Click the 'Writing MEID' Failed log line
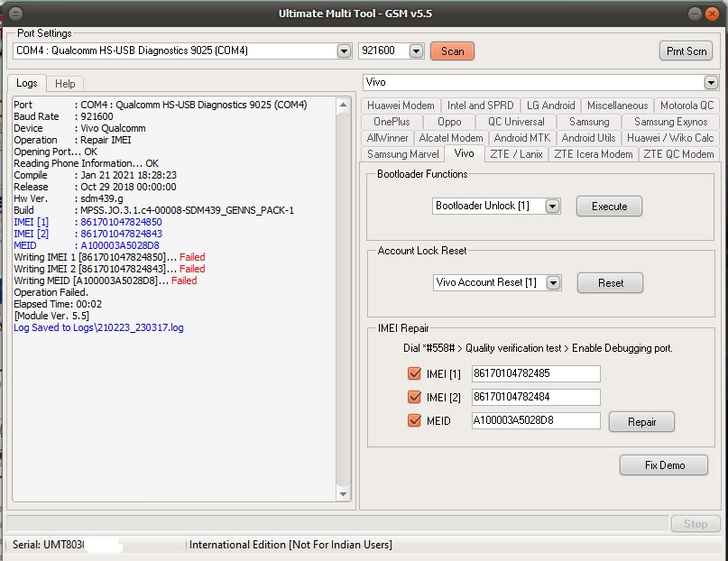Viewport: 728px width, 561px height. (106, 280)
